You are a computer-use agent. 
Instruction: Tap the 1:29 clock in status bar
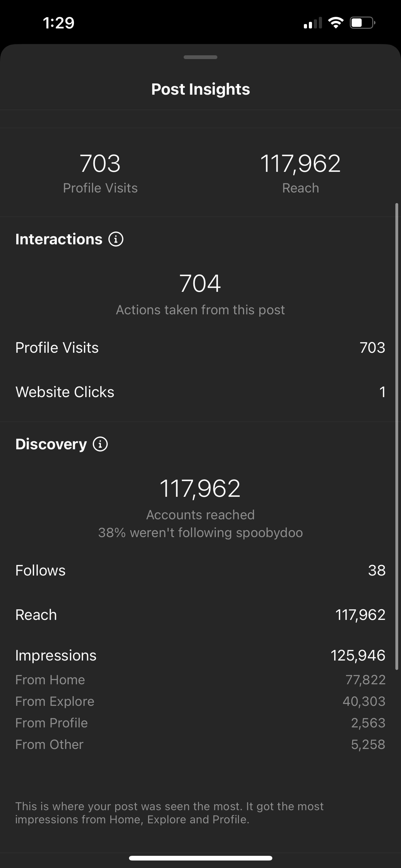coord(59,23)
